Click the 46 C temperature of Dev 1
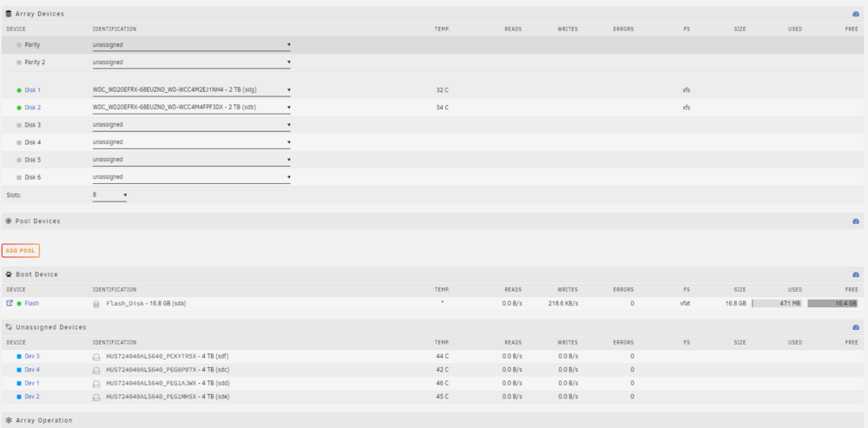The height and width of the screenshot is (428, 868). pos(443,383)
